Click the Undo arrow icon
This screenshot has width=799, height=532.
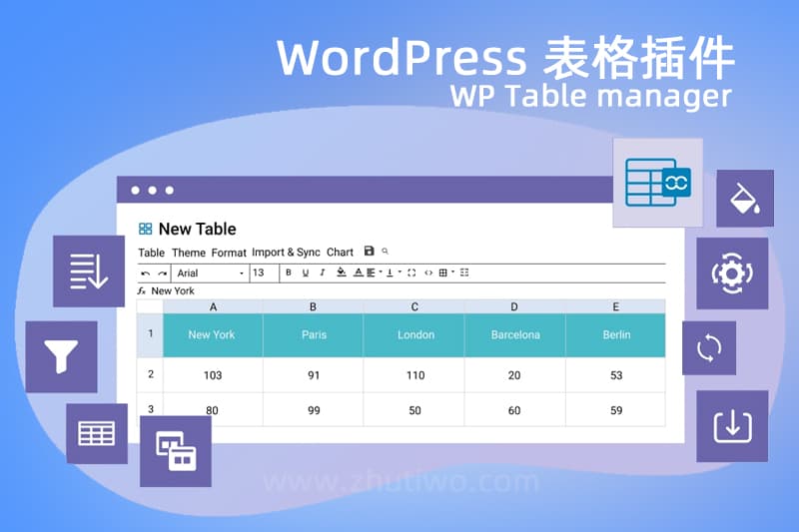pyautogui.click(x=145, y=273)
